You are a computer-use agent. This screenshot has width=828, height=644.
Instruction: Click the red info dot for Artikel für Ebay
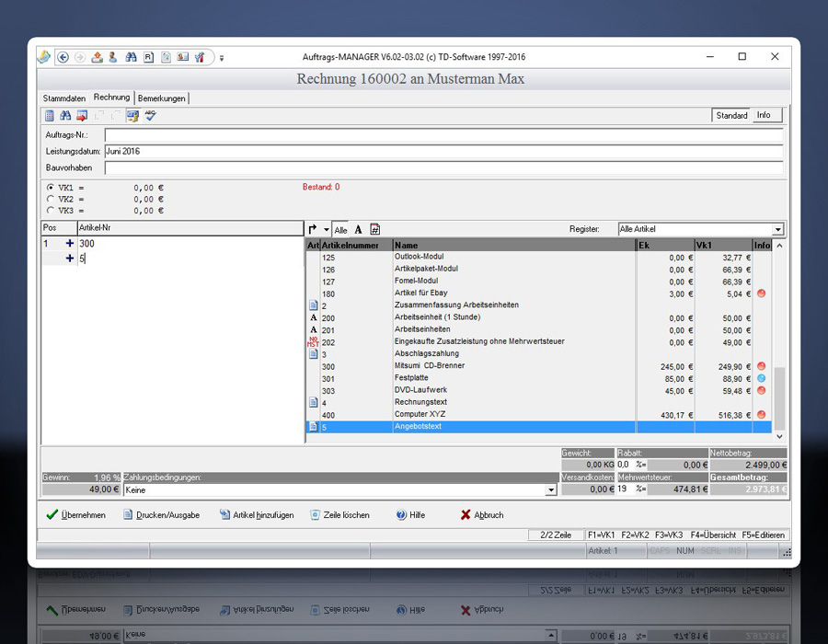point(762,293)
